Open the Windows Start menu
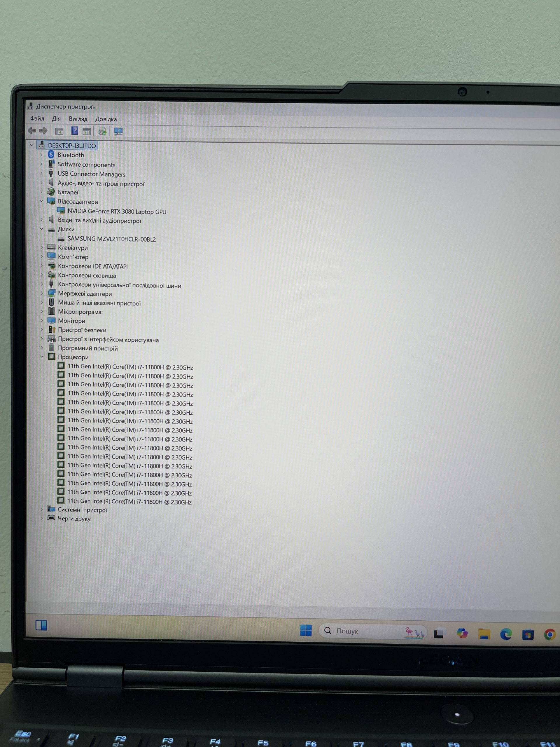This screenshot has height=747, width=560. [306, 630]
